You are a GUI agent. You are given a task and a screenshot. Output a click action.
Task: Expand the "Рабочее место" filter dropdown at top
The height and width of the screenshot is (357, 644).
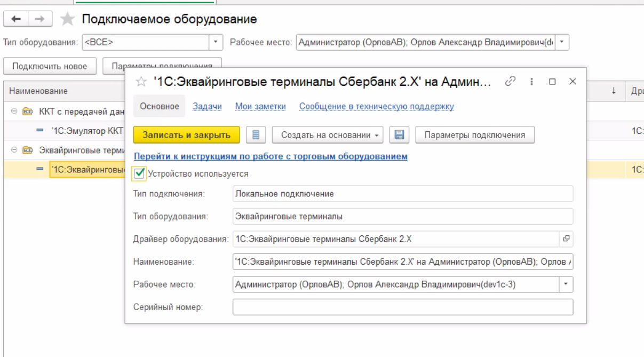562,42
